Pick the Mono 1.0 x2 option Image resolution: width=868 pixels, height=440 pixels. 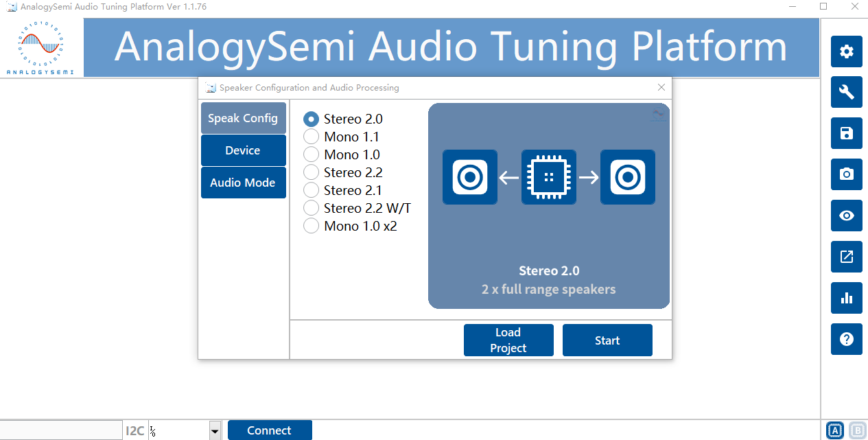[312, 226]
